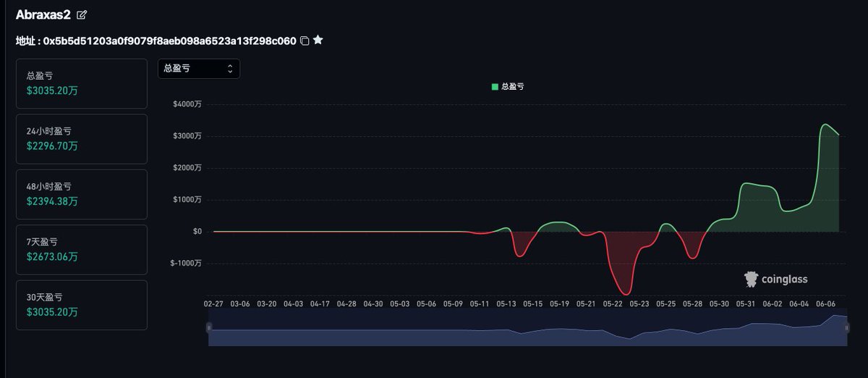The width and height of the screenshot is (868, 378).
Task: Click the 04-17 date label
Action: [320, 304]
